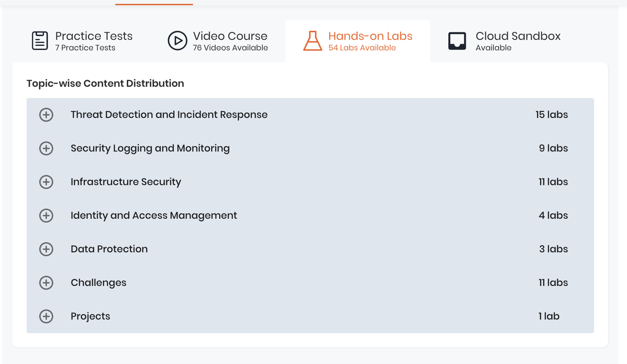627x364 pixels.
Task: Expand Security Logging and Monitoring plus icon
Action: (46, 148)
